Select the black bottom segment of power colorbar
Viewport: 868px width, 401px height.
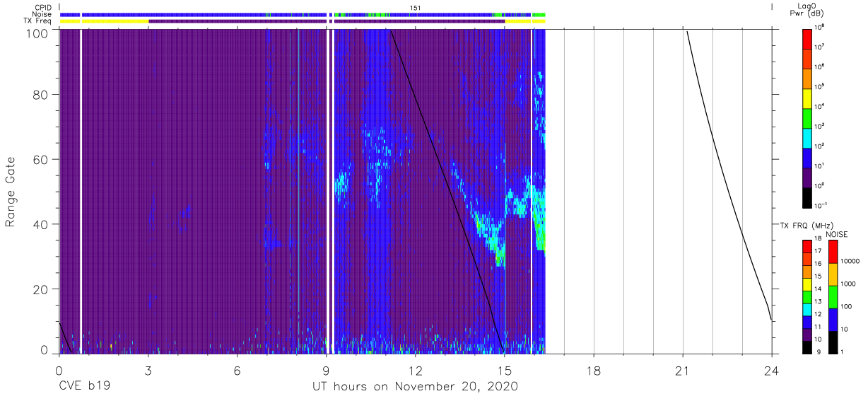point(807,197)
